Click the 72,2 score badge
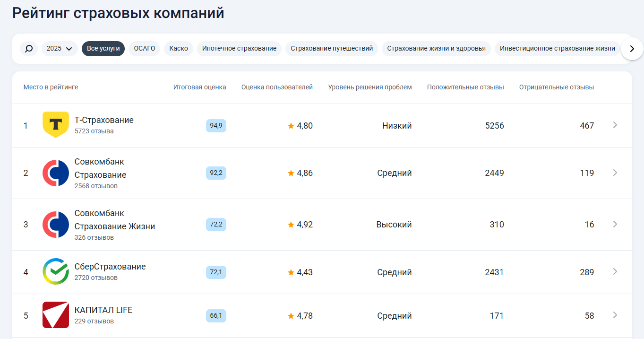 216,225
